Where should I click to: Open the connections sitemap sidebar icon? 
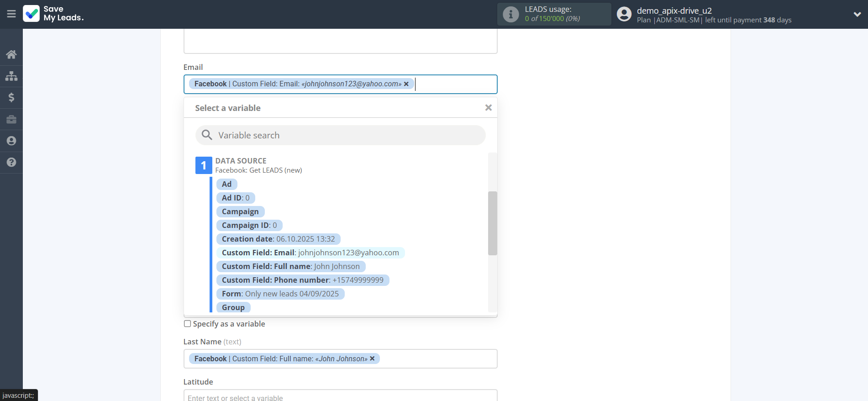tap(11, 76)
